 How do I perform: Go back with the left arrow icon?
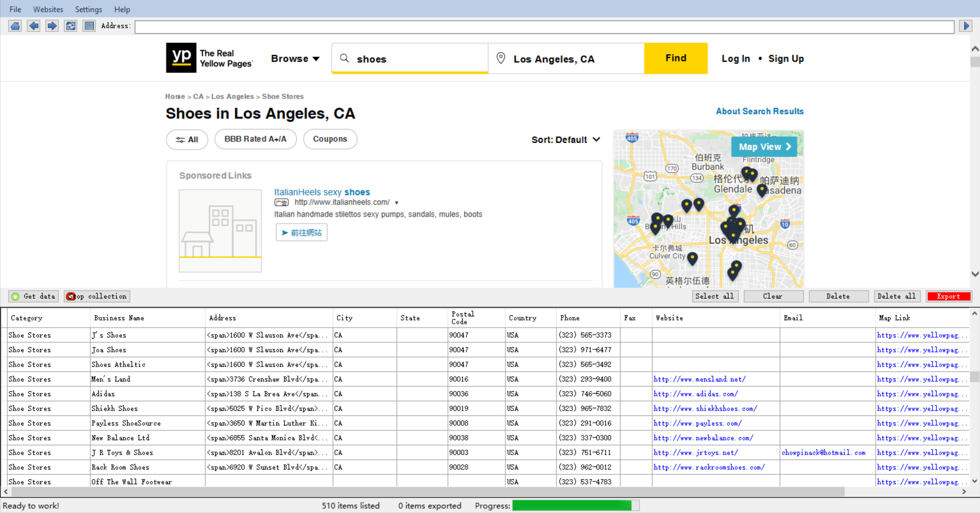[33, 26]
